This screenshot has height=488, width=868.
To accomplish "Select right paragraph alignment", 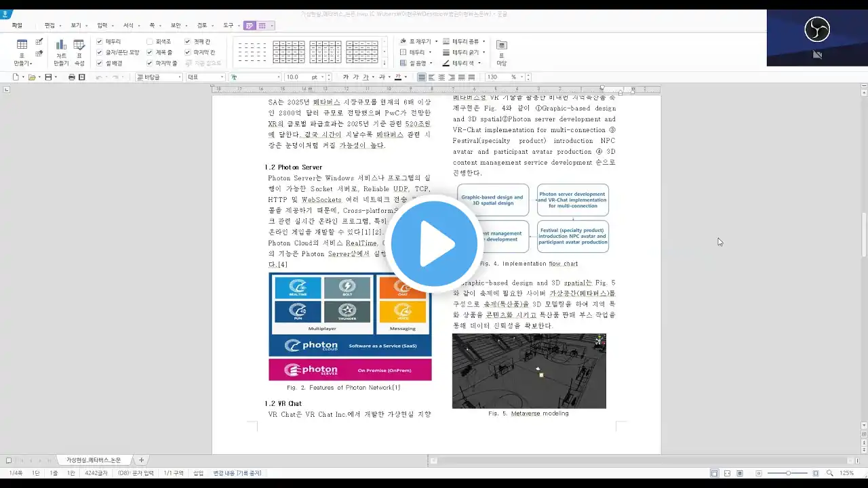I will pyautogui.click(x=452, y=77).
